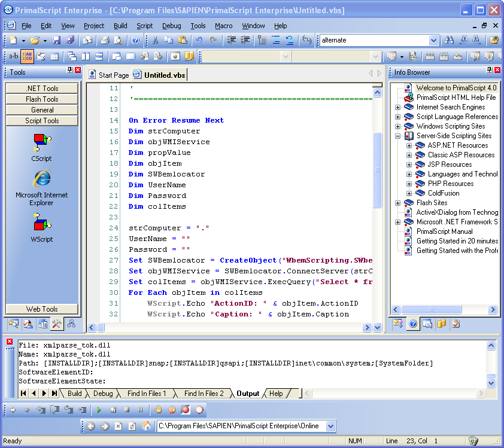Switch to the Build output tab
Image resolution: width=504 pixels, height=448 pixels.
point(75,394)
